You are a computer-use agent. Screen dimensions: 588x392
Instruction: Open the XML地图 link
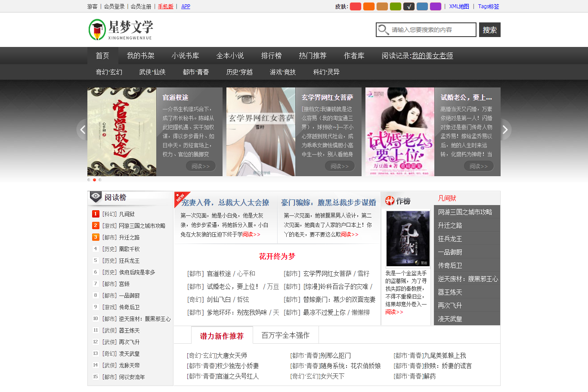(x=459, y=6)
